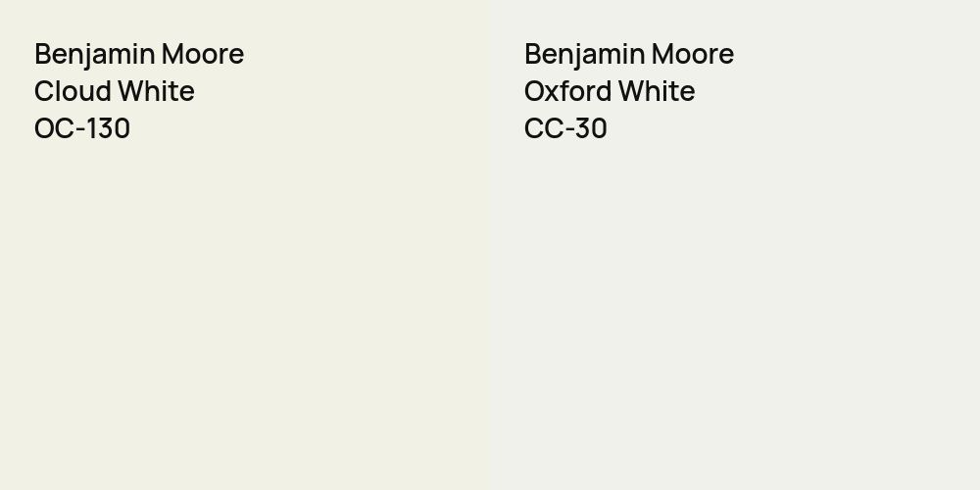Click "Benjamin" in the Oxford White brand line
Image resolution: width=980 pixels, height=490 pixels.
(x=585, y=54)
